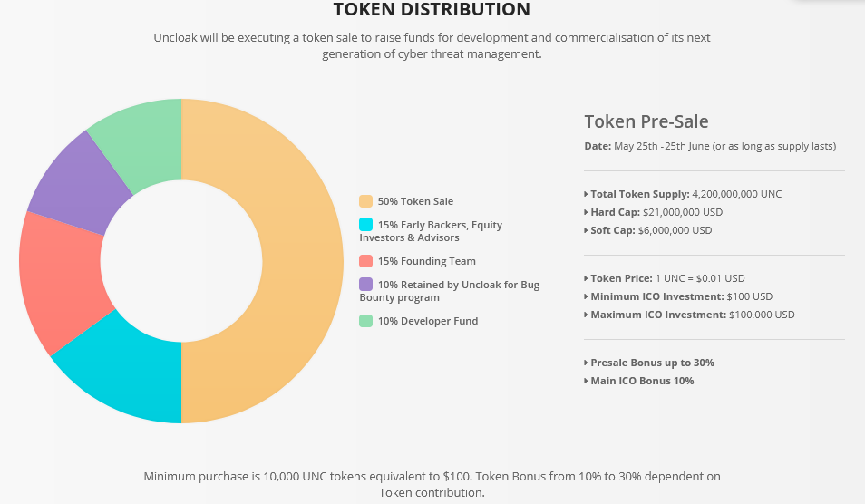Image resolution: width=865 pixels, height=504 pixels.
Task: Click the TOKEN DISTRIBUTION title
Action: [432, 10]
